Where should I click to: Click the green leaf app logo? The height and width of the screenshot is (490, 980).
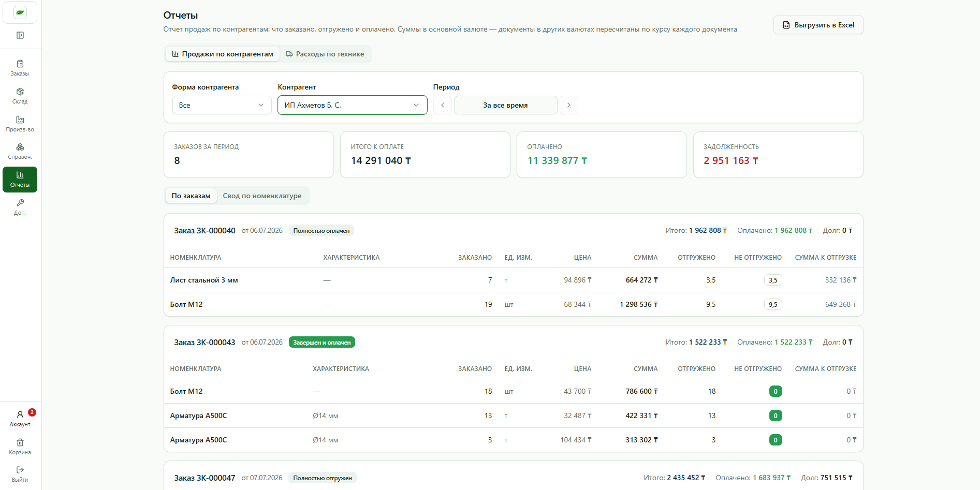(x=20, y=12)
